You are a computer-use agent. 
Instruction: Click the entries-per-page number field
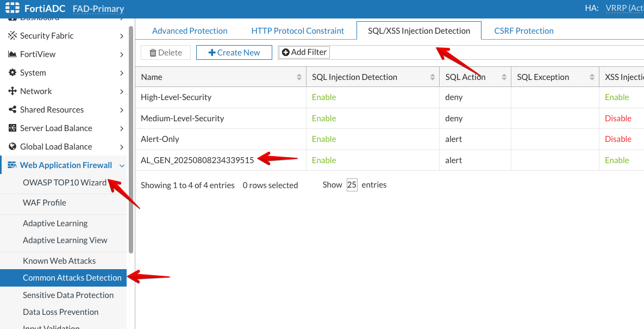point(352,185)
